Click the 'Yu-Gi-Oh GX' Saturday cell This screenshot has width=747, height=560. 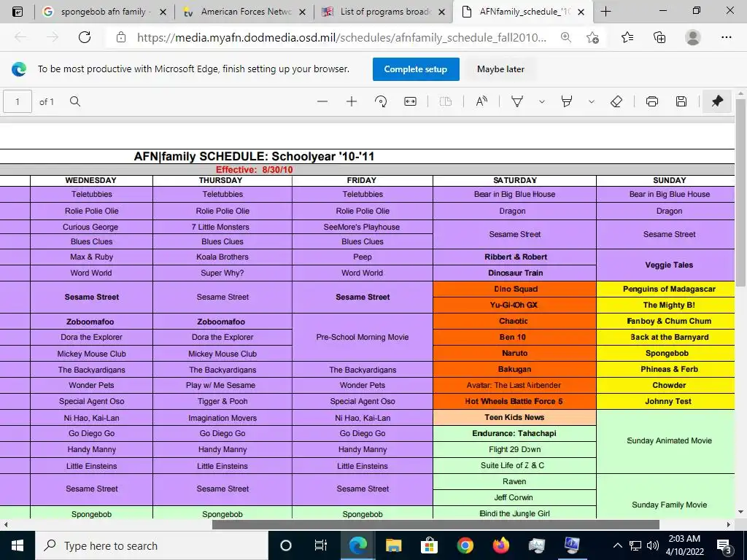coord(514,306)
